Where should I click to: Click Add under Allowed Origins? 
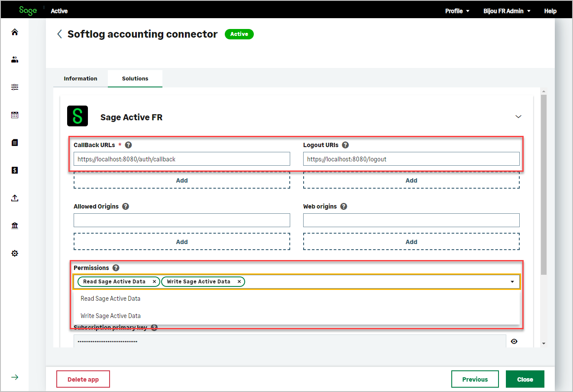click(x=182, y=242)
